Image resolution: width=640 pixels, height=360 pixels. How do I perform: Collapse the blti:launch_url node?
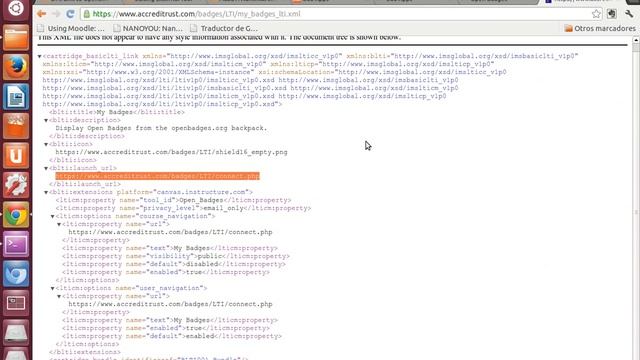46,168
